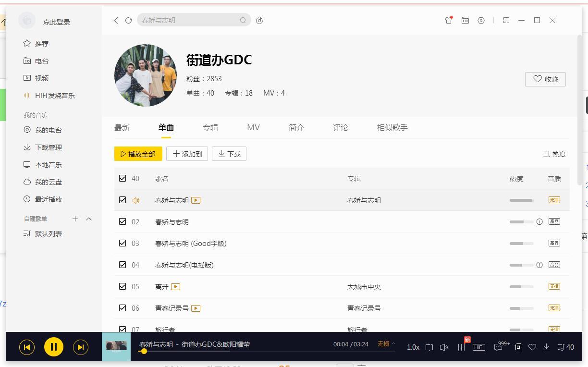
Task: Download the currently playing song
Action: pyautogui.click(x=547, y=347)
